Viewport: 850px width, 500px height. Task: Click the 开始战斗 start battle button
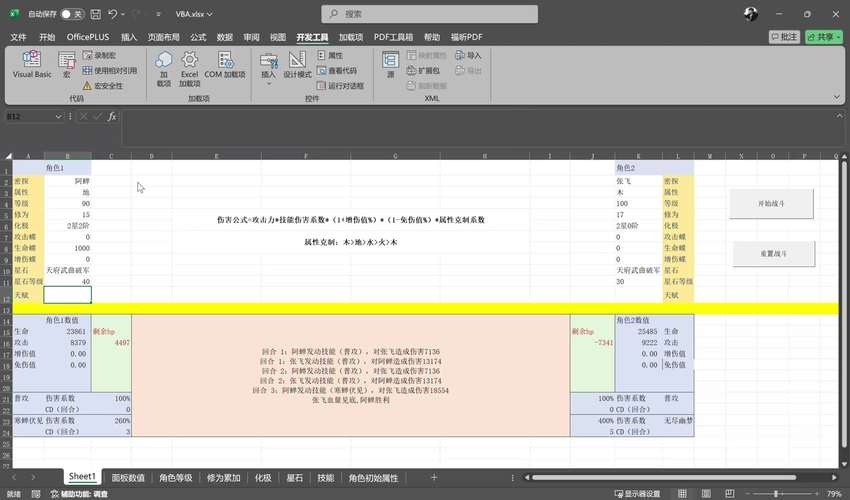(771, 203)
